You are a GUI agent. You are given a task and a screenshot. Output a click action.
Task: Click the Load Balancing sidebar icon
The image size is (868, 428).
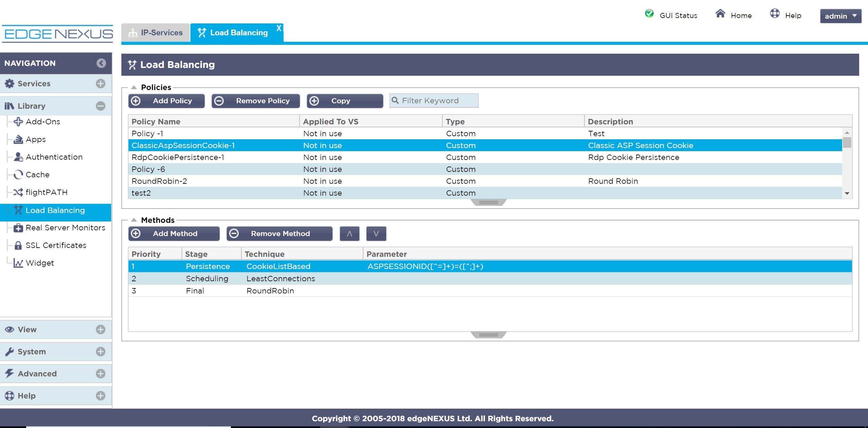pyautogui.click(x=18, y=210)
